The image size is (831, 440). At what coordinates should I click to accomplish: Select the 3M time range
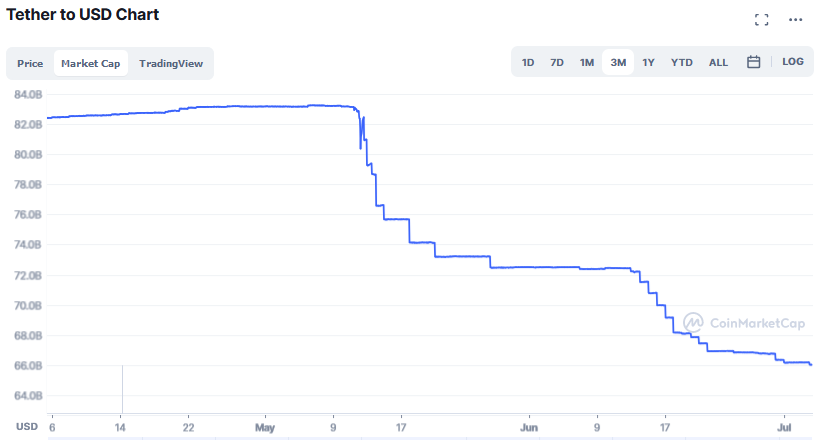(x=618, y=63)
